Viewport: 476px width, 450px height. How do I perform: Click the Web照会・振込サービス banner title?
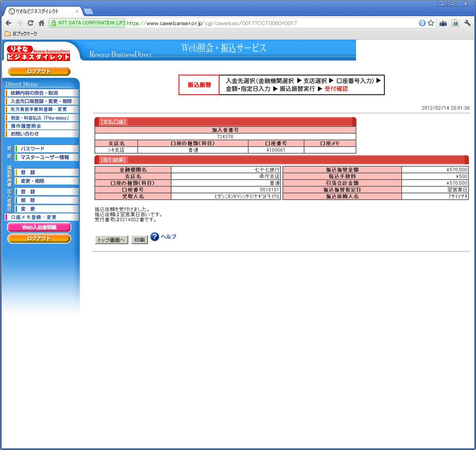[224, 48]
